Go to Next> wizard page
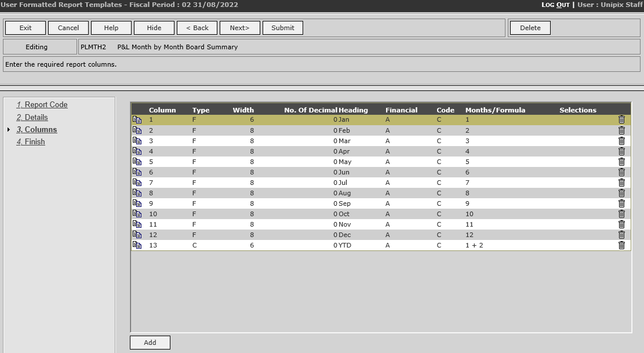 [239, 28]
